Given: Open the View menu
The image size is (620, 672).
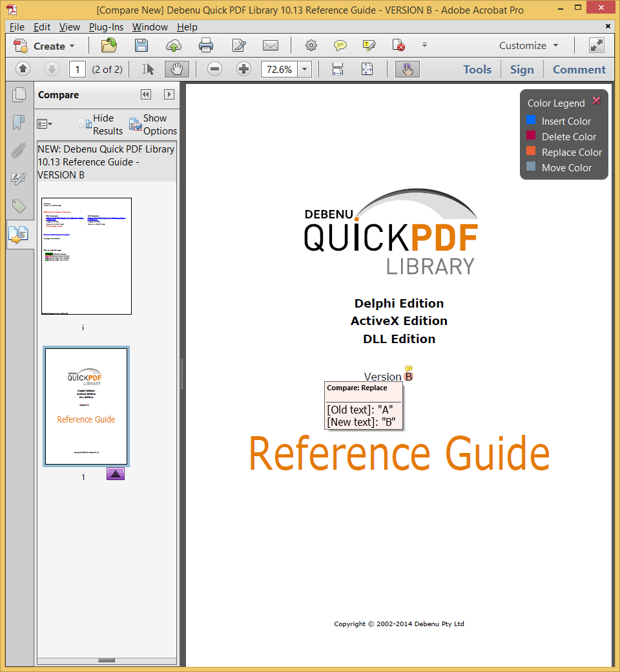Looking at the screenshot, I should [69, 27].
